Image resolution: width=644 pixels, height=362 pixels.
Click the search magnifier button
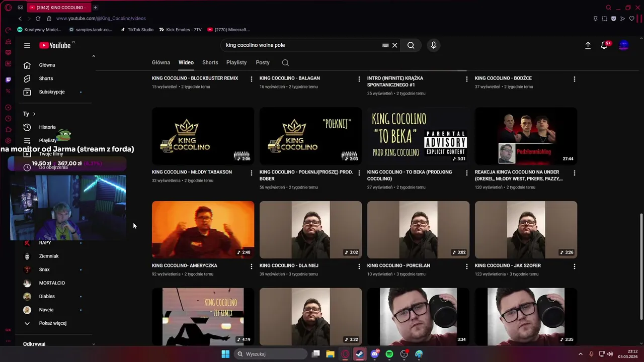point(411,45)
